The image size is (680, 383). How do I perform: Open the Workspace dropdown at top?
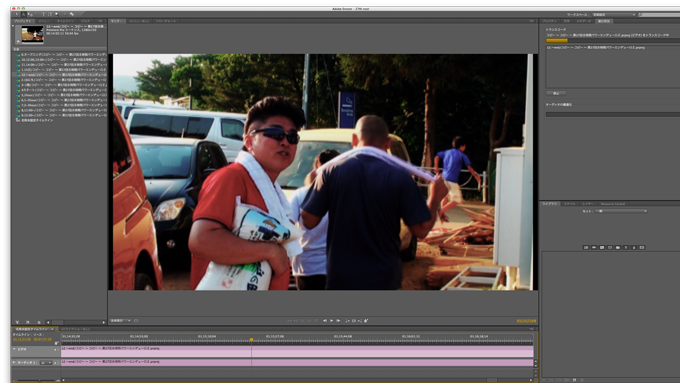coord(614,14)
